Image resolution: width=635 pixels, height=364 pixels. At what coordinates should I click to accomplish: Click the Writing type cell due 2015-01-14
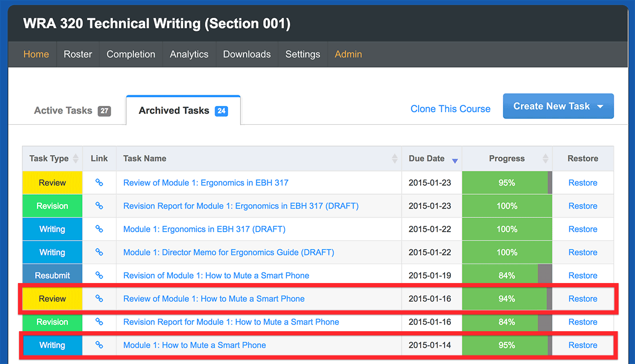coord(52,345)
